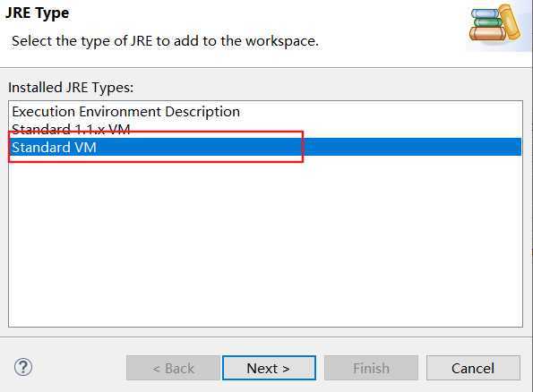Screen dimensions: 533x392
Task: Click the upright yellow book in banner
Action: click(511, 21)
